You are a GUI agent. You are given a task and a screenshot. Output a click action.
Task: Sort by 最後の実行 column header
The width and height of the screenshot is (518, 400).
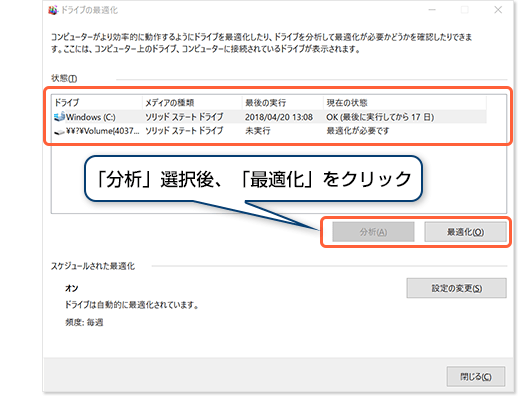(283, 103)
